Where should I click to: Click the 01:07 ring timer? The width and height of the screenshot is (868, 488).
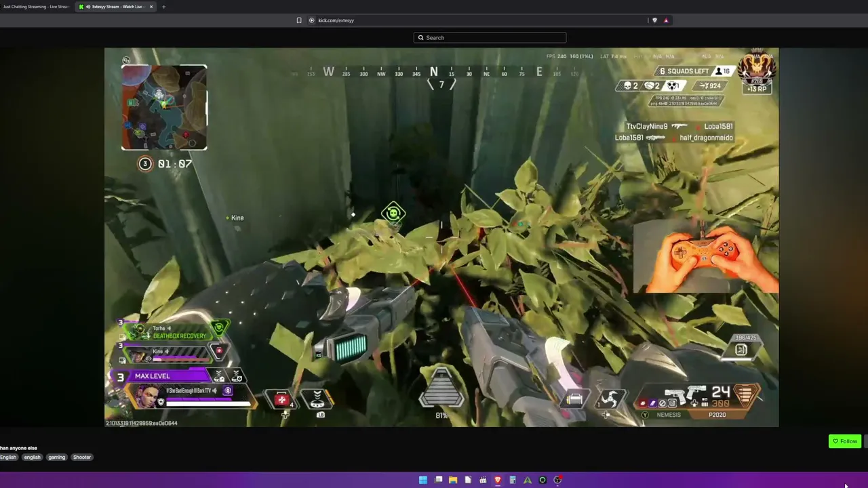pyautogui.click(x=174, y=164)
